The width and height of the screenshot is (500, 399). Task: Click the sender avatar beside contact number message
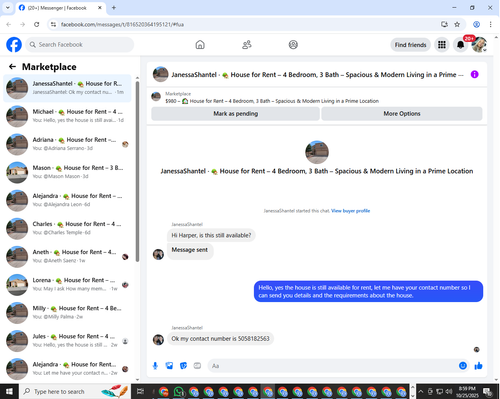pyautogui.click(x=158, y=339)
